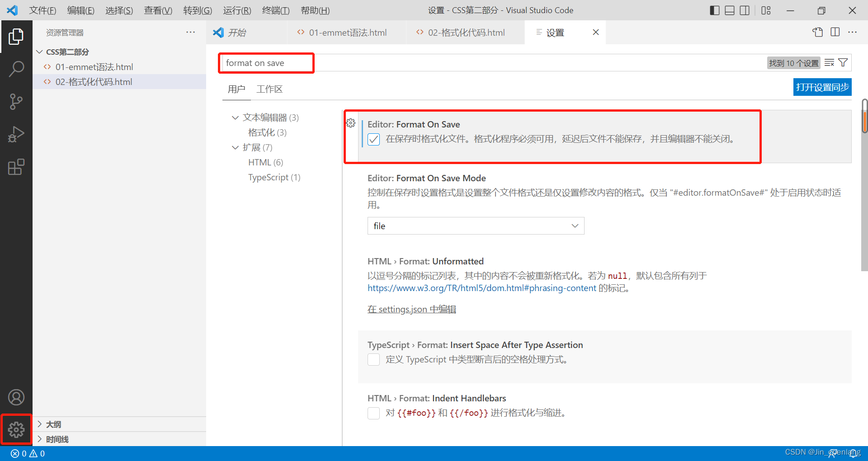Click HTML Format: Unformatted setting title

click(425, 261)
